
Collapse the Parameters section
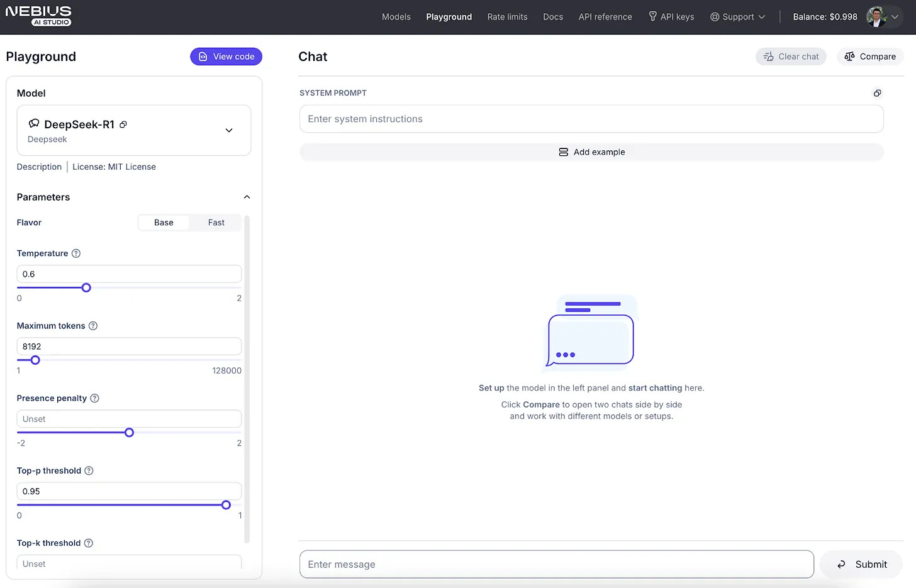pos(247,197)
